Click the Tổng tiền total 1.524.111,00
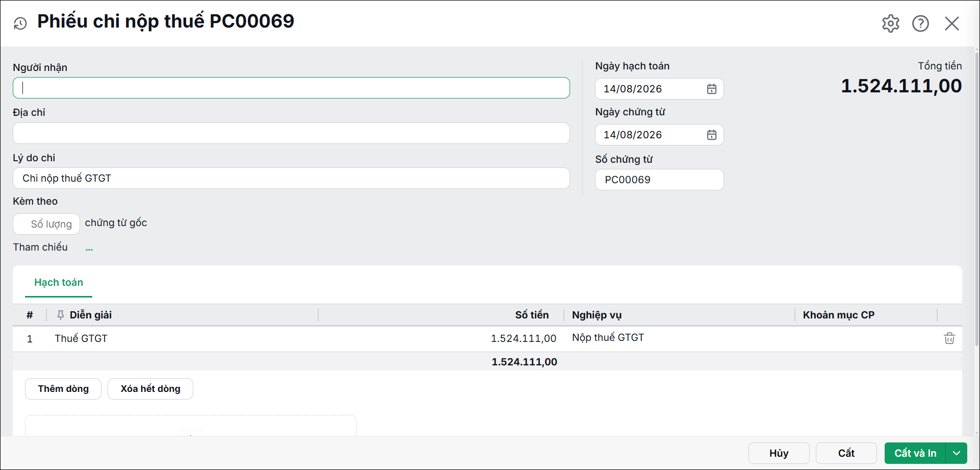Image resolution: width=980 pixels, height=470 pixels. [901, 86]
